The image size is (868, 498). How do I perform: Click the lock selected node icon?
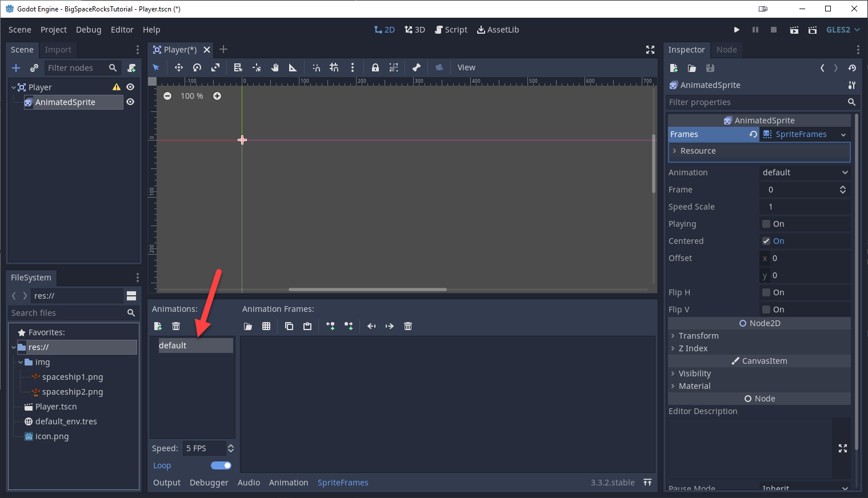click(x=375, y=67)
